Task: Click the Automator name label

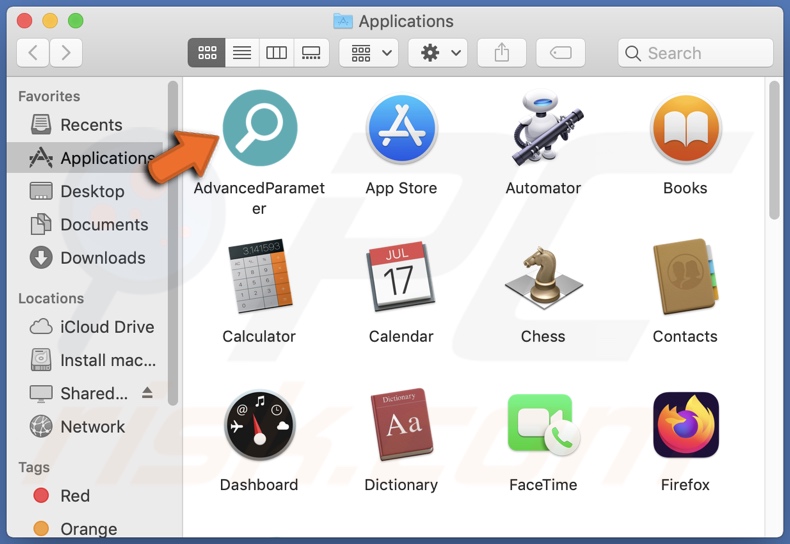Action: click(x=543, y=188)
